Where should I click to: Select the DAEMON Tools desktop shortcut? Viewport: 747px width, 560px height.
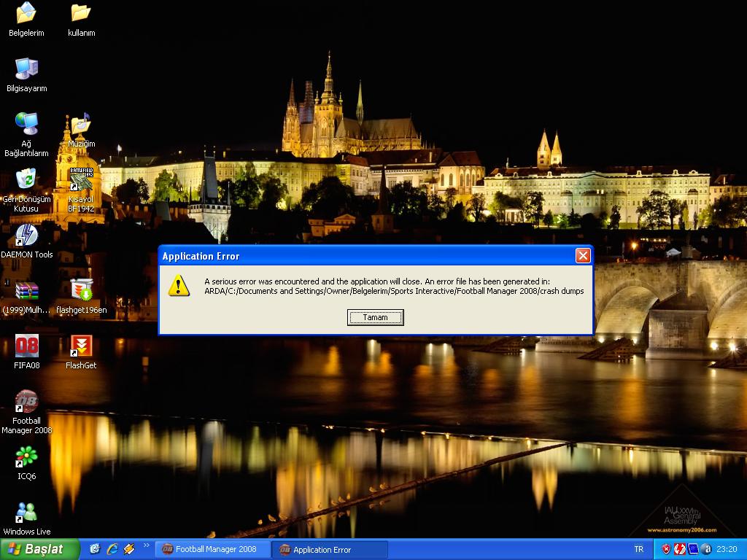pos(26,236)
